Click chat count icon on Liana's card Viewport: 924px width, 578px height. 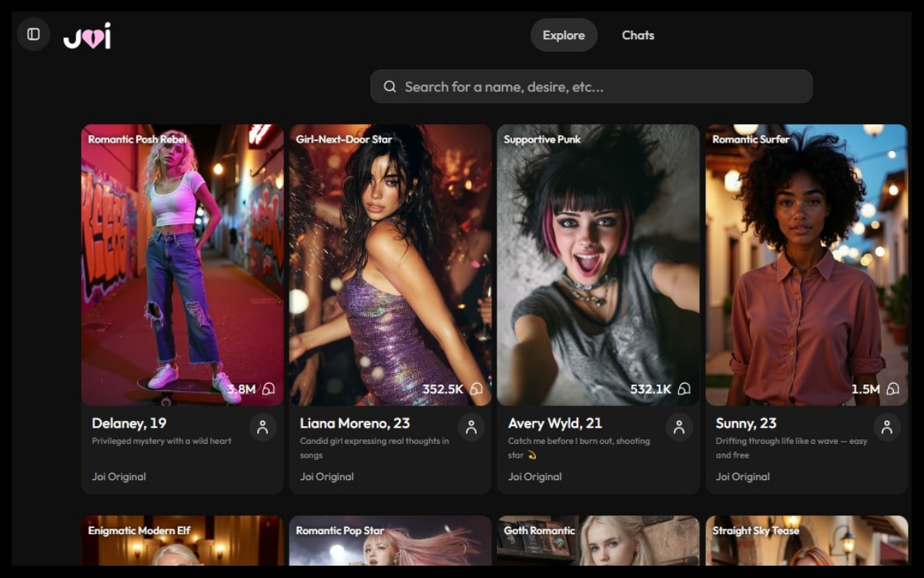[x=477, y=389]
